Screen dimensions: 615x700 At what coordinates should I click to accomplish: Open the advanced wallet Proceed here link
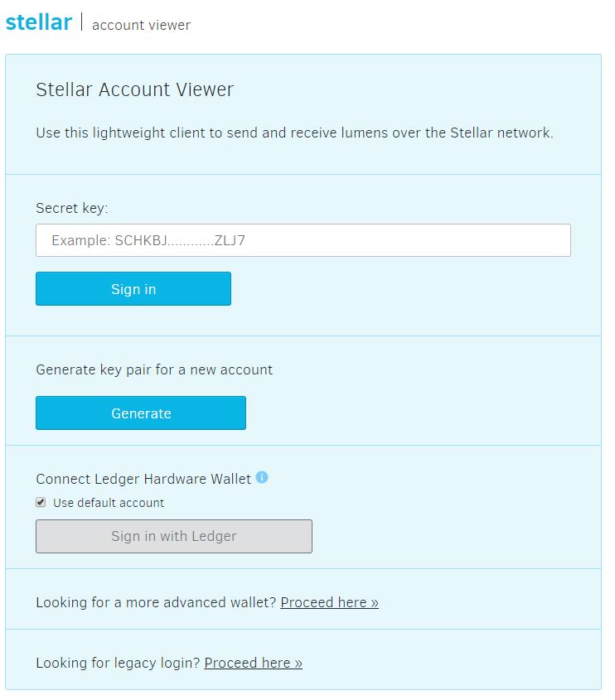coord(329,602)
